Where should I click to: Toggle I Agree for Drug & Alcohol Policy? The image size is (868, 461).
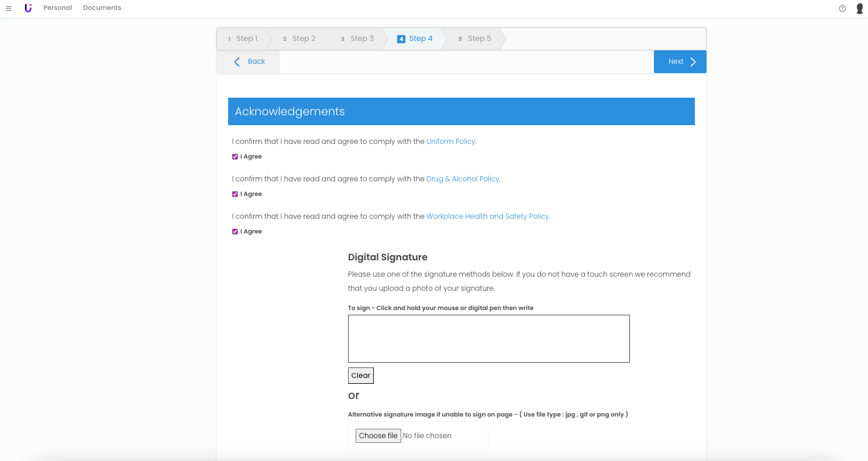click(x=235, y=194)
